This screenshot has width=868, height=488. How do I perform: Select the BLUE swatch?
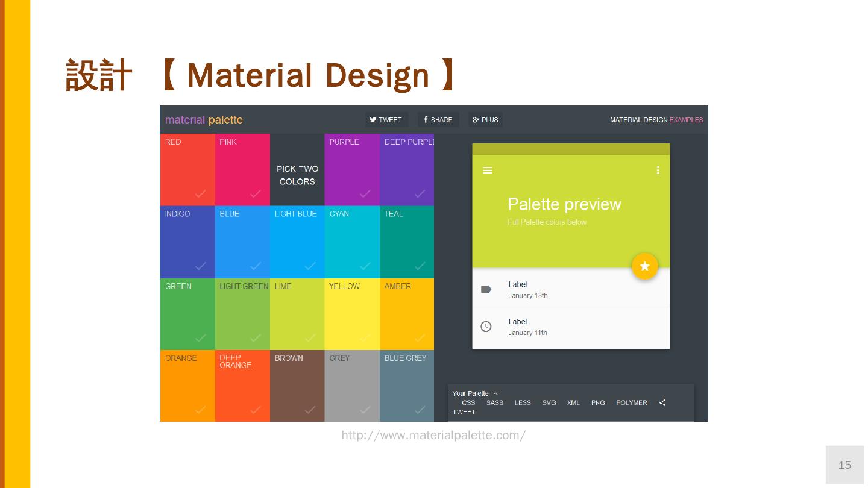242,242
